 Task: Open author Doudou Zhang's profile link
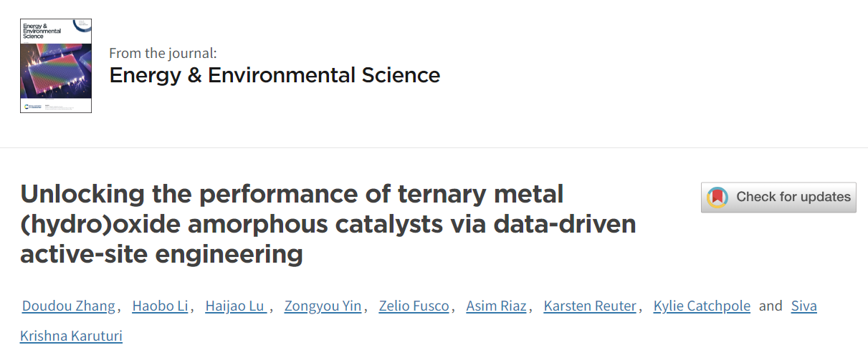(69, 306)
